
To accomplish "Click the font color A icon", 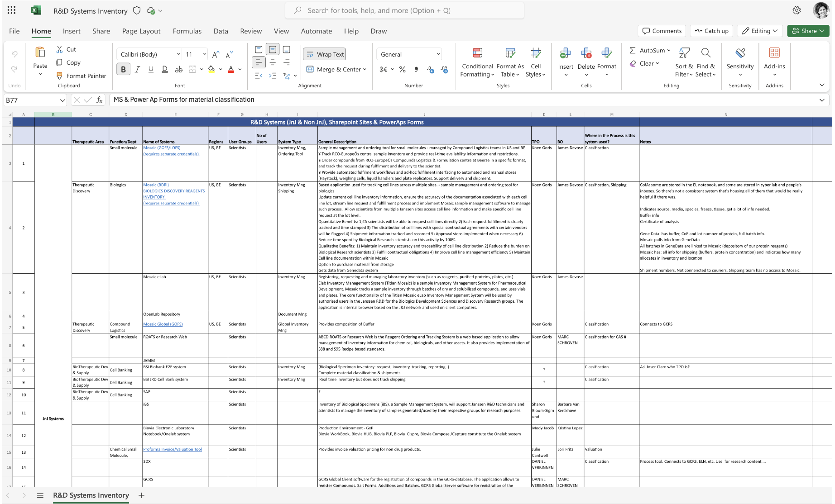I will coord(231,69).
